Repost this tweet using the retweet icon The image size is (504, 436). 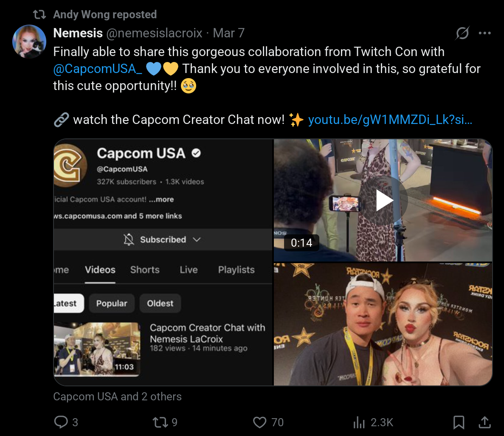click(160, 422)
